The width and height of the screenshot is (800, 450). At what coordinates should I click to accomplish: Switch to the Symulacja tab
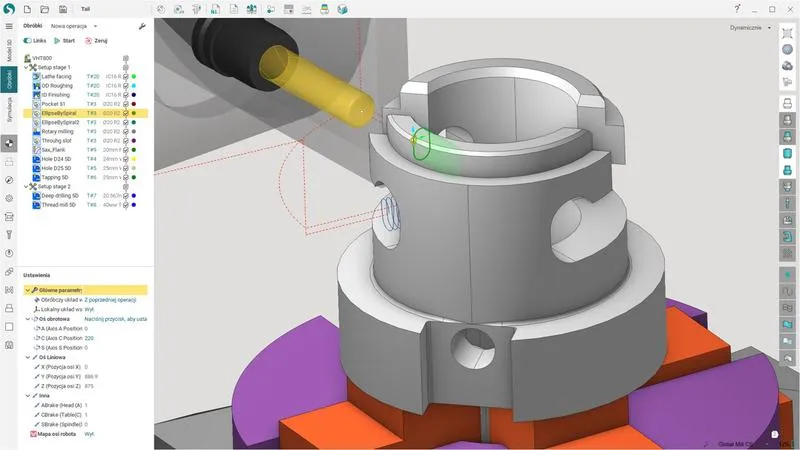point(9,109)
